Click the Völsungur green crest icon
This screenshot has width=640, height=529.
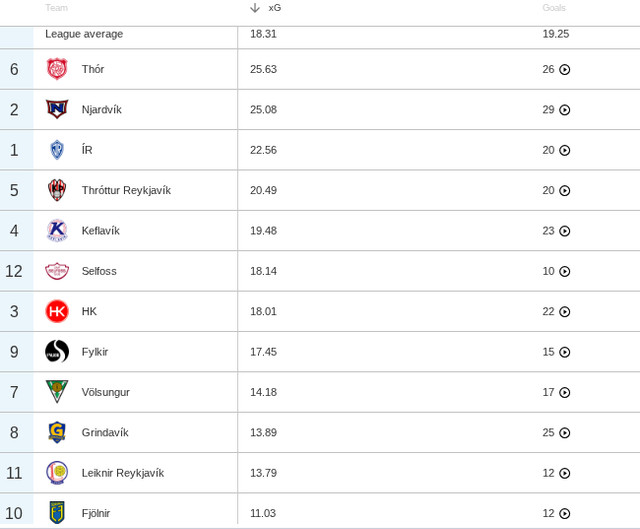57,392
